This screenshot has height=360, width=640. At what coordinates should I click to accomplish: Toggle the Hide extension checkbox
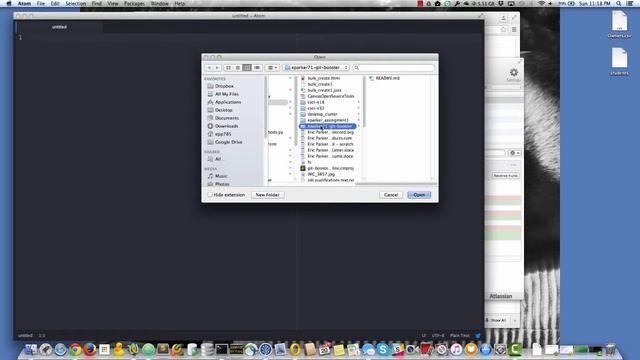click(x=210, y=195)
